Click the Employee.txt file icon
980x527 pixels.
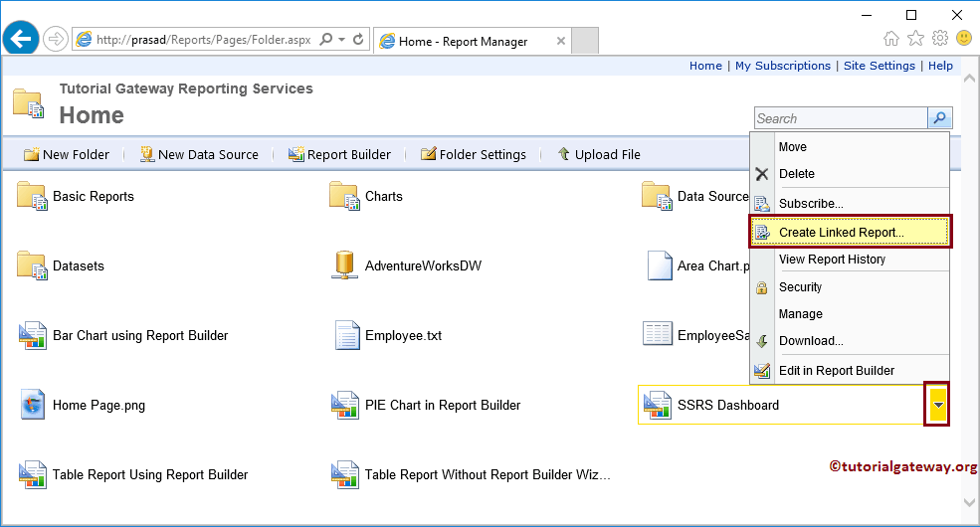click(347, 335)
